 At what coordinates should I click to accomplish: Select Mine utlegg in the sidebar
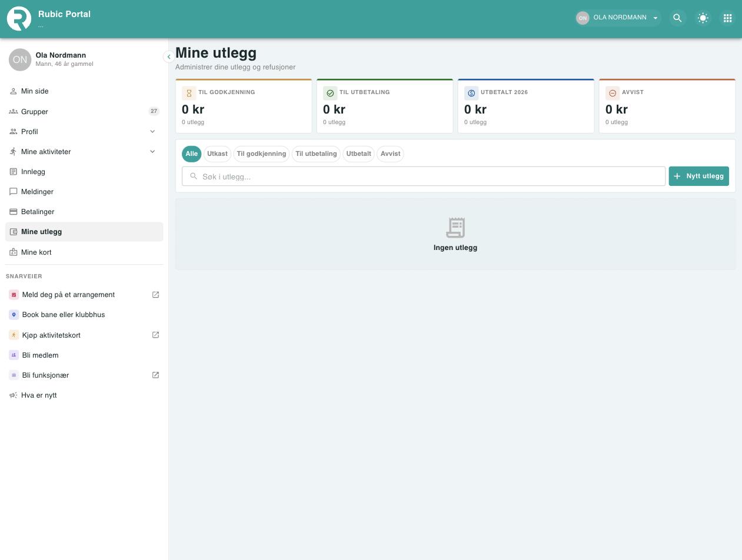pos(84,232)
